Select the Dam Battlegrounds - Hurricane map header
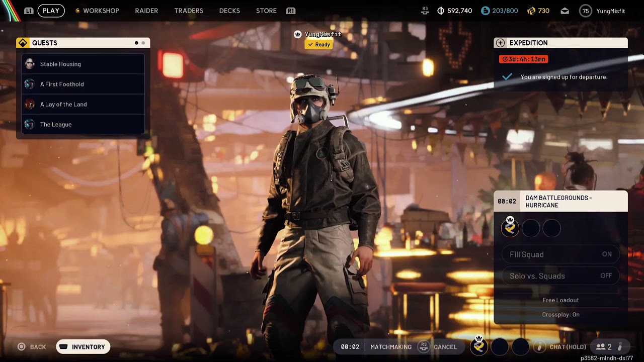 click(x=560, y=201)
